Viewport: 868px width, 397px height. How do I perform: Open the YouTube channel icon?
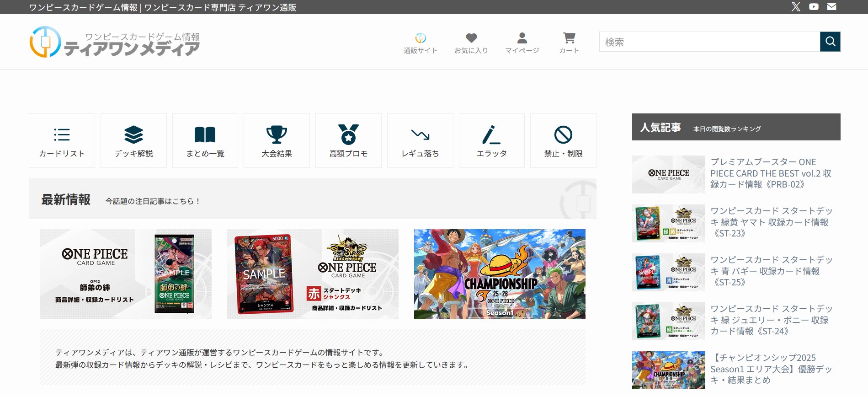click(814, 7)
